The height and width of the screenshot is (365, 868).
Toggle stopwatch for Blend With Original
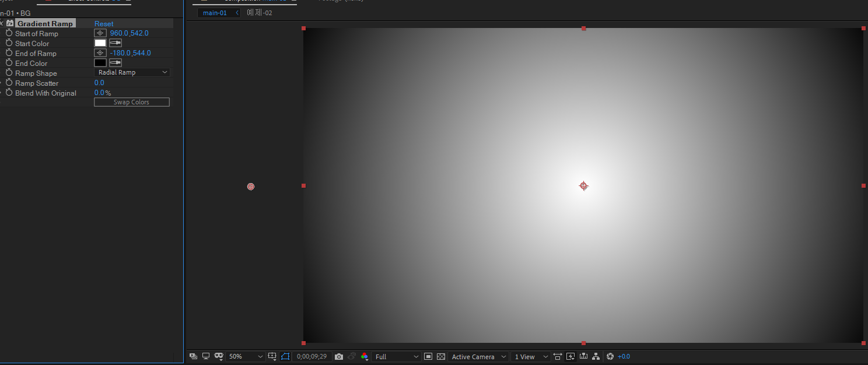pos(9,93)
